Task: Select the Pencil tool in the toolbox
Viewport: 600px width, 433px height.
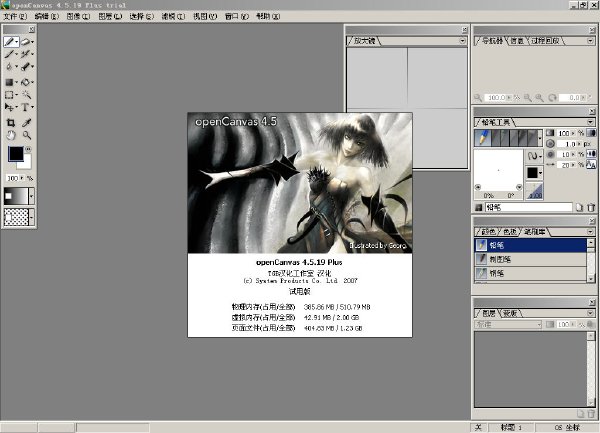Action: (x=9, y=42)
